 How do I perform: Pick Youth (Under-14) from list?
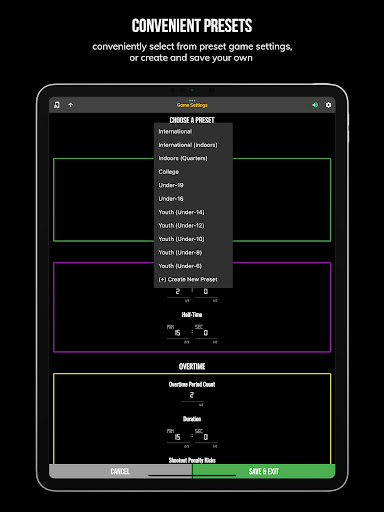193,212
